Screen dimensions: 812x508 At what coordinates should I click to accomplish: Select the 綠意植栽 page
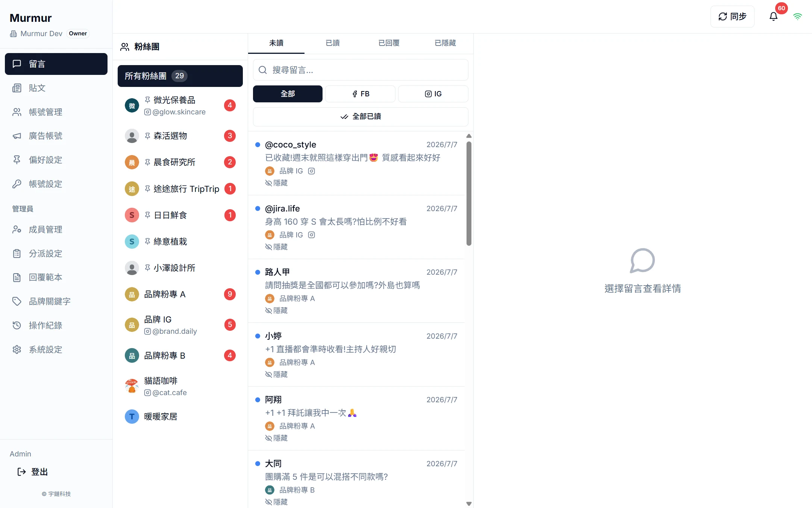pyautogui.click(x=180, y=242)
